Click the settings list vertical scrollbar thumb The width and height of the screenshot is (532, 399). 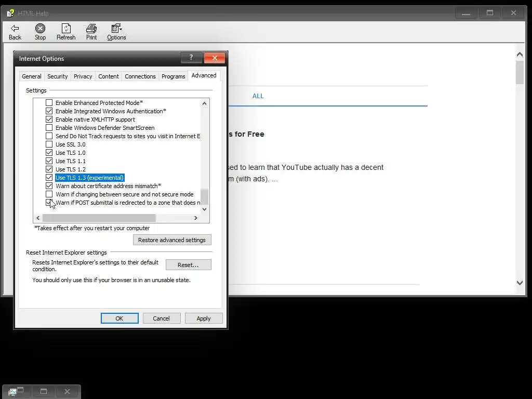(204, 196)
